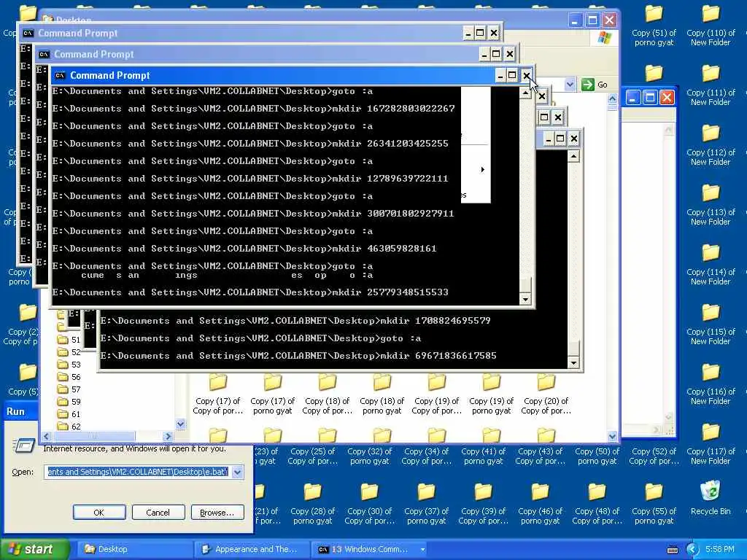747x560 pixels.
Task: Select Copy (18) of porno gyat in Explorer
Action: click(382, 394)
